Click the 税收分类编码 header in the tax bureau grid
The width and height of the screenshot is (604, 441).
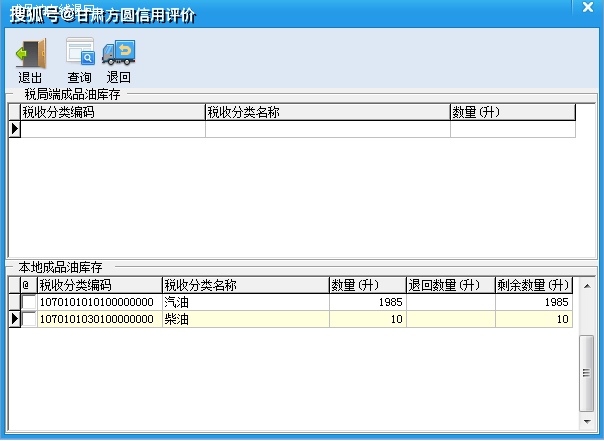[112, 113]
